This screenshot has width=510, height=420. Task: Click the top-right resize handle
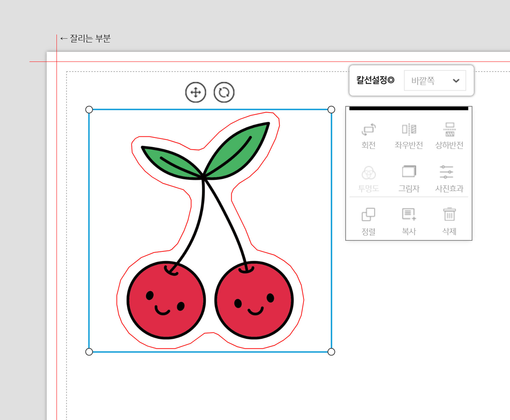(x=331, y=109)
